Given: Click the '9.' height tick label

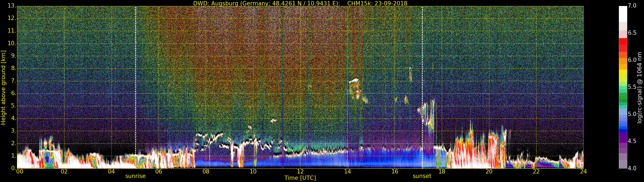Looking at the screenshot, I should click(x=14, y=56).
